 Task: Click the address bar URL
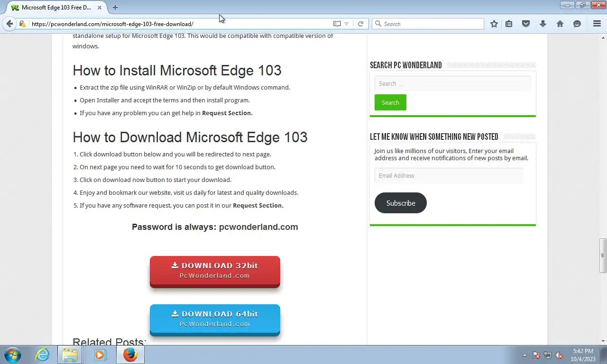pos(112,24)
